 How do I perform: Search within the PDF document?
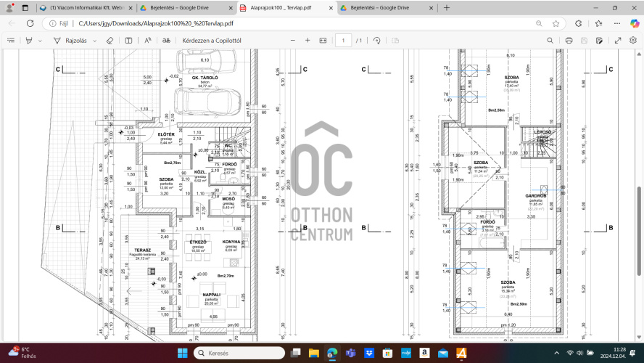point(550,40)
